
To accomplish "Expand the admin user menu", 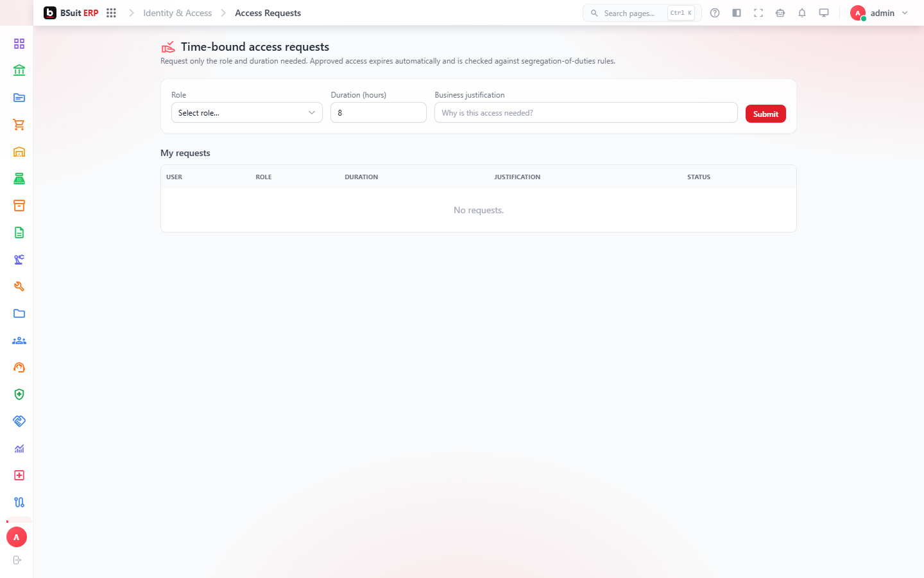I will click(x=880, y=13).
